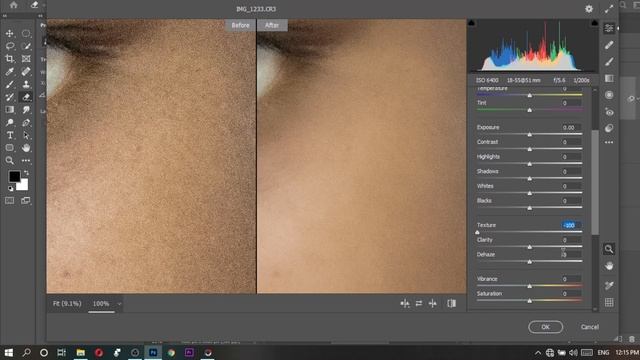640x360 pixels.
Task: Select the Path Selection tool
Action: pyautogui.click(x=26, y=135)
